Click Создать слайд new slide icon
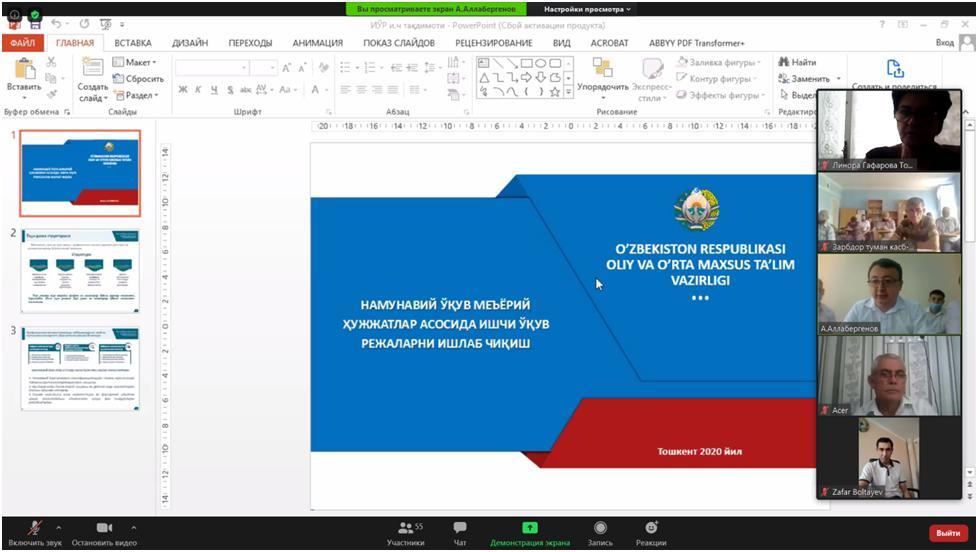Viewport: 978px width, 552px height. pos(92,69)
